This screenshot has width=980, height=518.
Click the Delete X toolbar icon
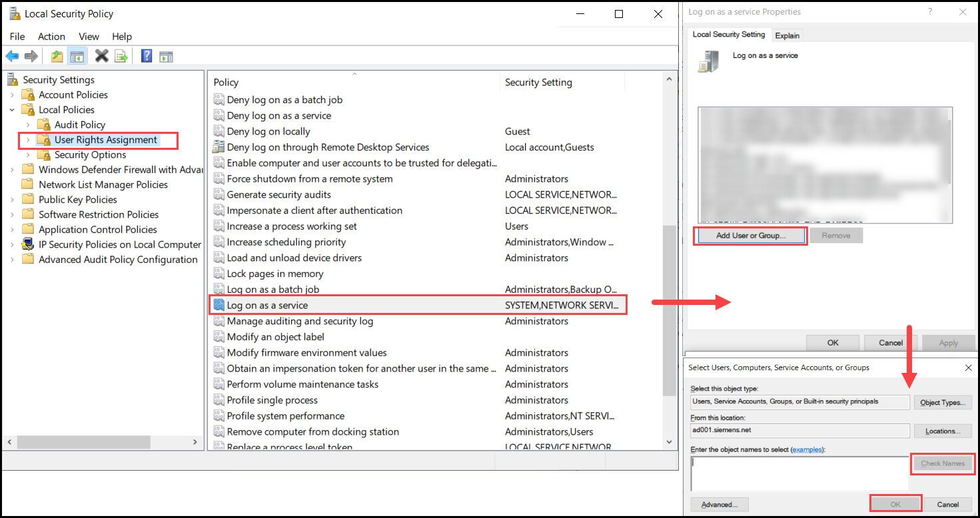coord(101,57)
